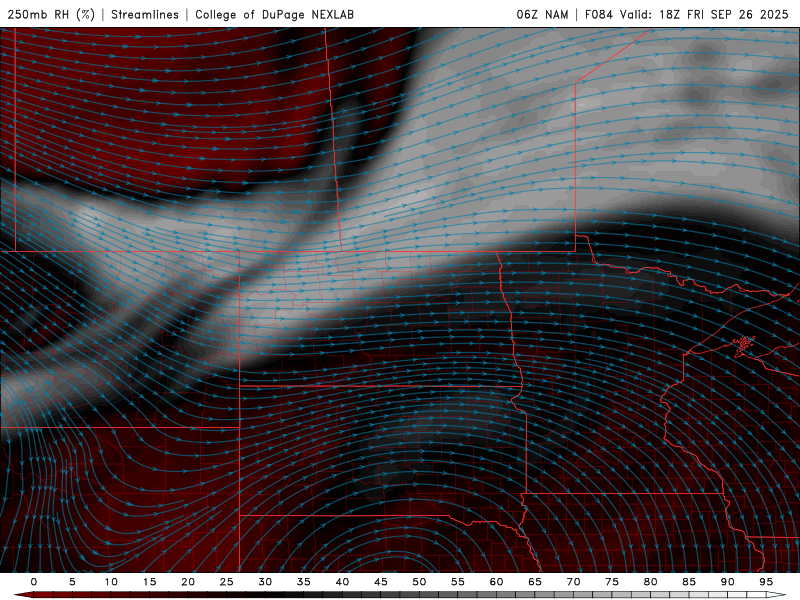Click the "70" label on the color bar
800x600 pixels.
pyautogui.click(x=573, y=582)
